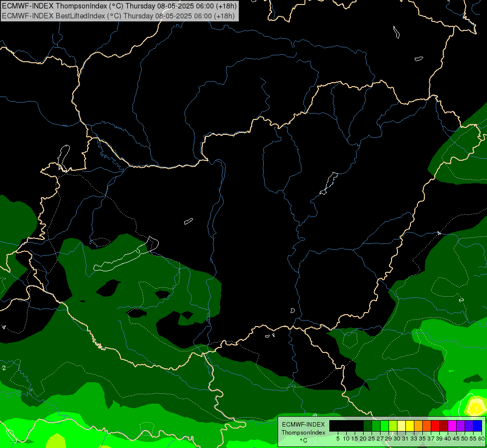
Task: Pick the dark red 39–40 legend swatch
Action: 444,426
